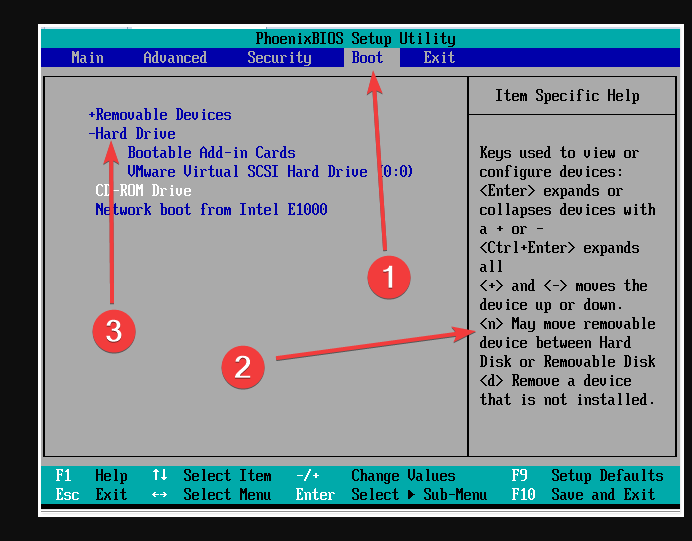Expand the +Removable Devices entry
692x541 pixels.
160,115
